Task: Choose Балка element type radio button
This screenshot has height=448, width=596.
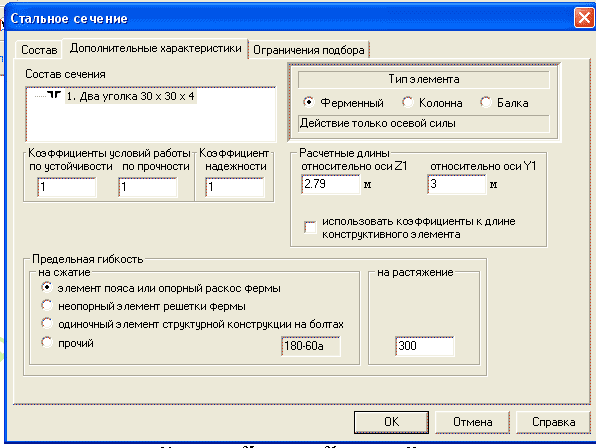Action: (485, 102)
